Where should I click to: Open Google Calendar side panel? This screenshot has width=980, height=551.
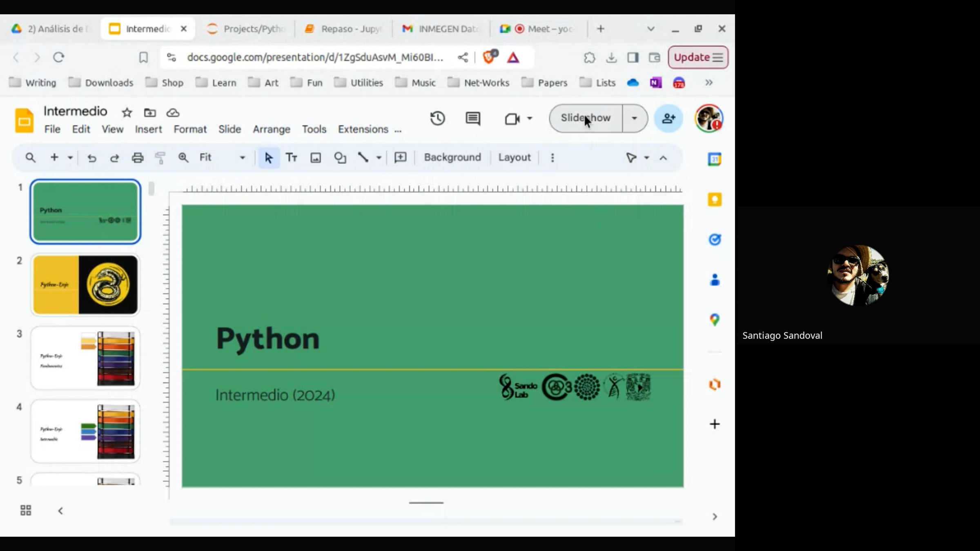pos(714,159)
